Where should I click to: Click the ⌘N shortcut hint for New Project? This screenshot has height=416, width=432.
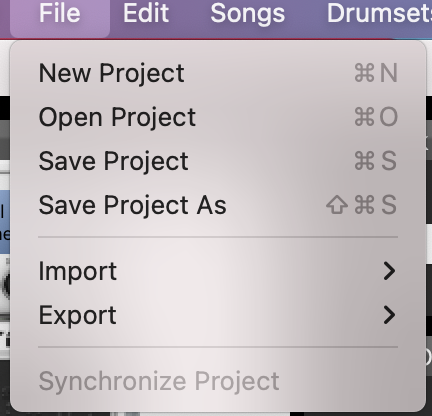(376, 73)
